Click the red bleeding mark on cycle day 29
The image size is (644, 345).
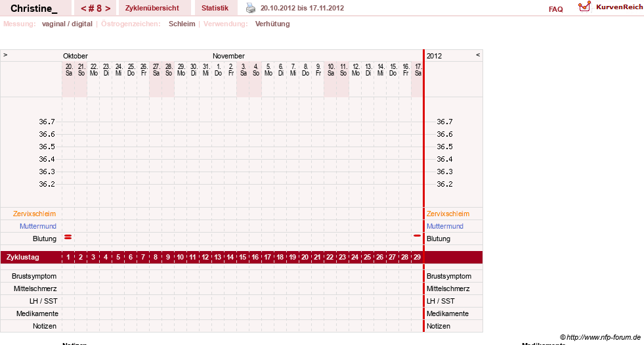pyautogui.click(x=418, y=236)
